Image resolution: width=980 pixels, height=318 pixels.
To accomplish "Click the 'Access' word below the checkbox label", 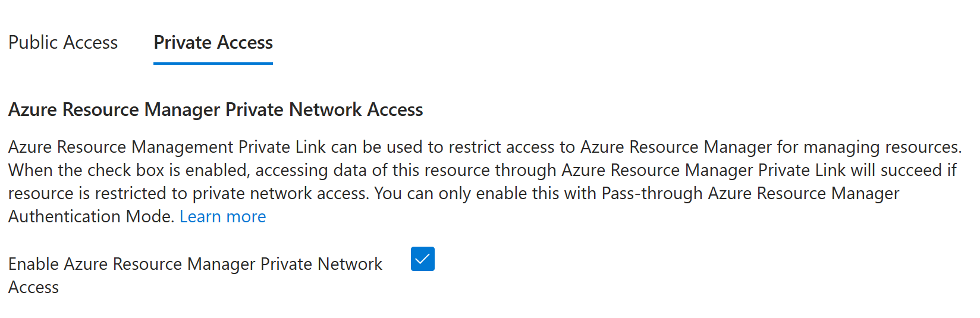I will coord(34,287).
